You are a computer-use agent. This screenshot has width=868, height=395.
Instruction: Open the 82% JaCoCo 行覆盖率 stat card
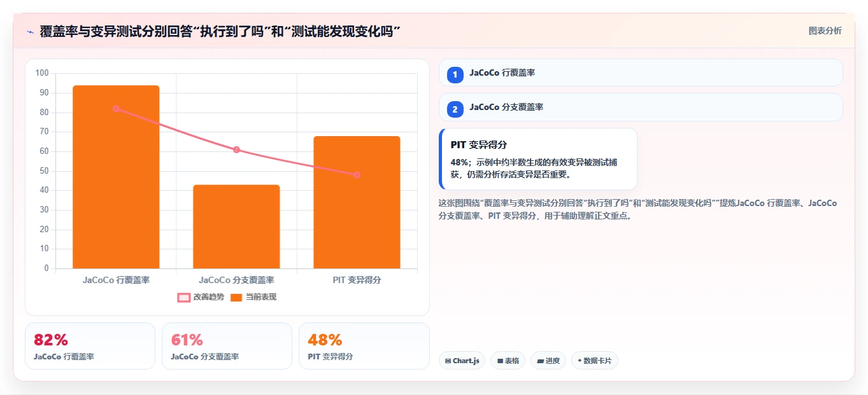click(x=90, y=346)
